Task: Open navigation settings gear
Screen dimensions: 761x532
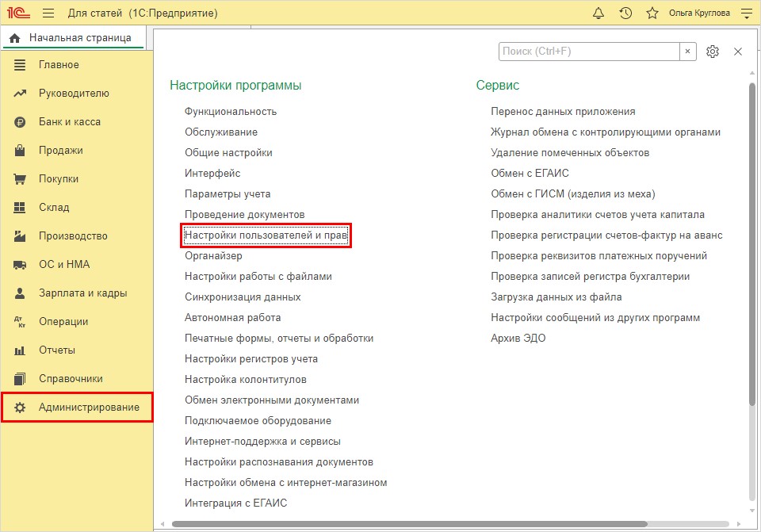Action: pos(713,52)
